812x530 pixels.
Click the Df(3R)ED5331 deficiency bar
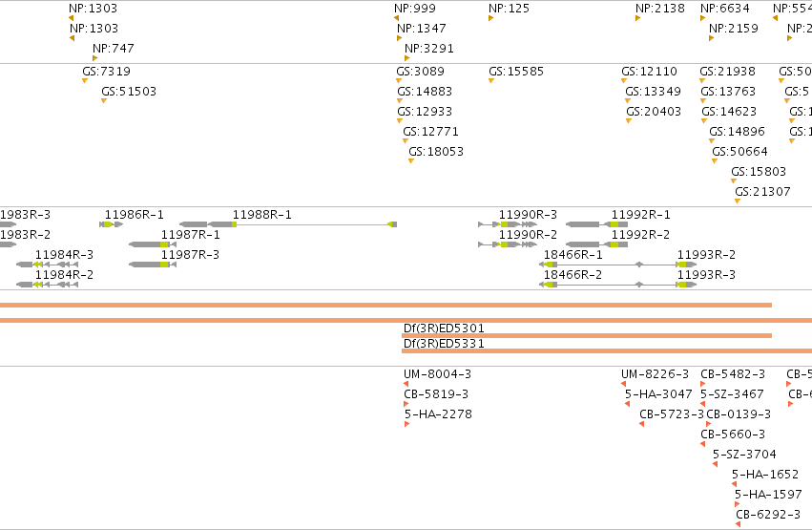(607, 351)
